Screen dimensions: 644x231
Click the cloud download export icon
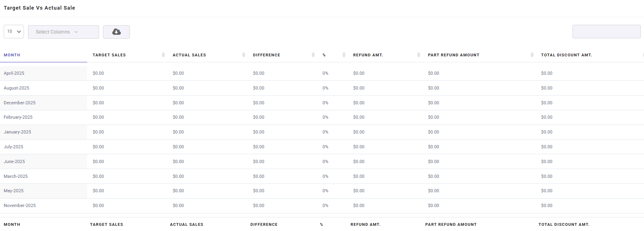click(x=116, y=32)
